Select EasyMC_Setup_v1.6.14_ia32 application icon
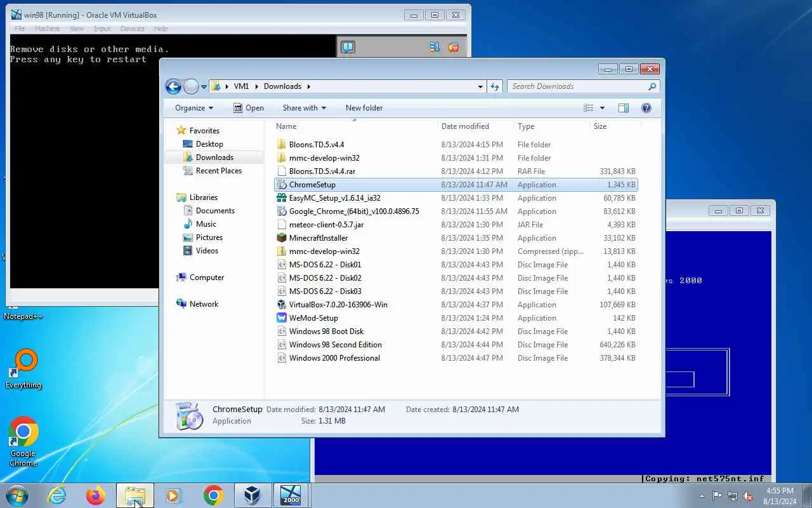Screen dimensions: 812x508 [x=282, y=198]
